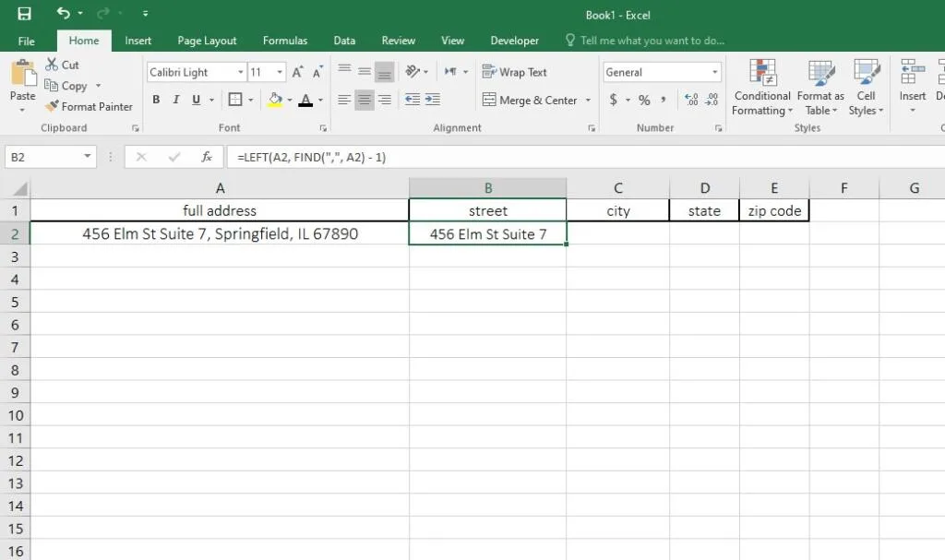Click the Increase Decimal icon

click(691, 100)
